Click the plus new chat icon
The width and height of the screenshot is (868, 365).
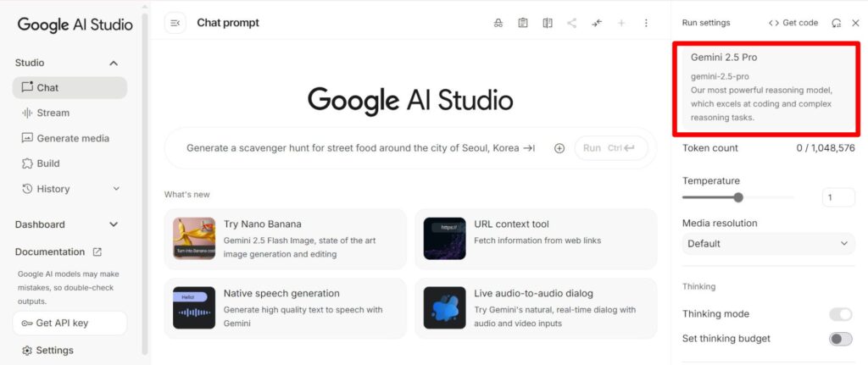coord(621,23)
